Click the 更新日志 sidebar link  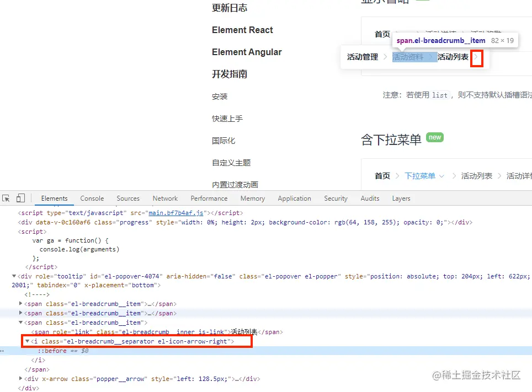tap(230, 8)
